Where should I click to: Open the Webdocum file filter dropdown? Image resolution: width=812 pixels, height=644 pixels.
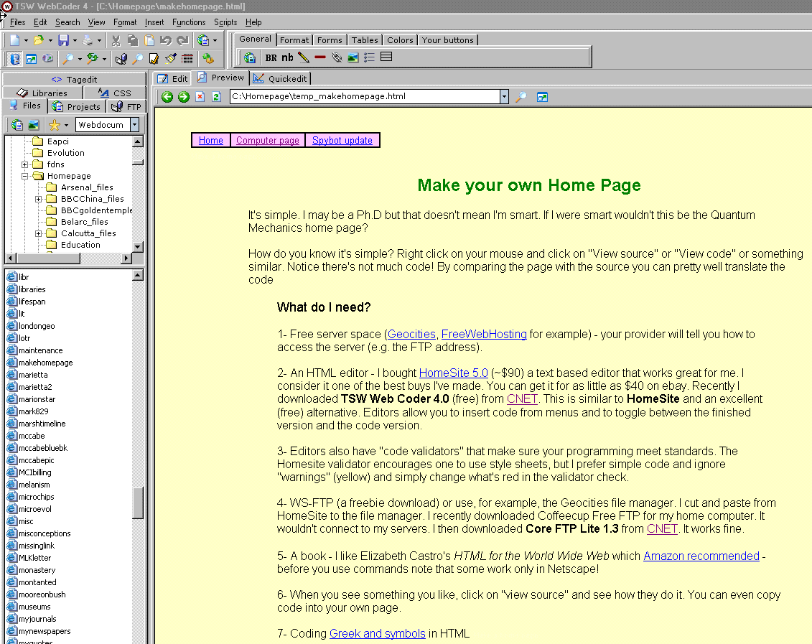pos(135,125)
